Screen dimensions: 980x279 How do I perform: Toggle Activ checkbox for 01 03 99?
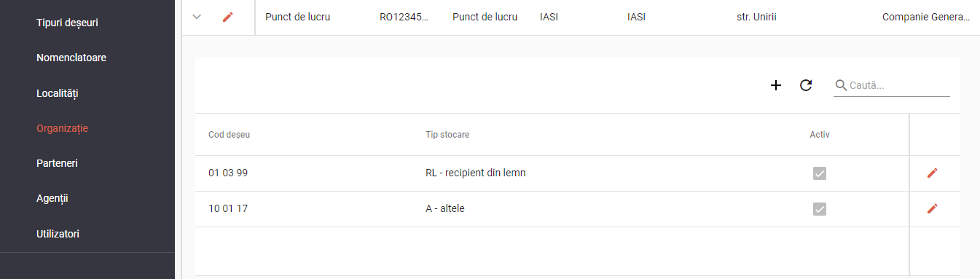tap(820, 173)
